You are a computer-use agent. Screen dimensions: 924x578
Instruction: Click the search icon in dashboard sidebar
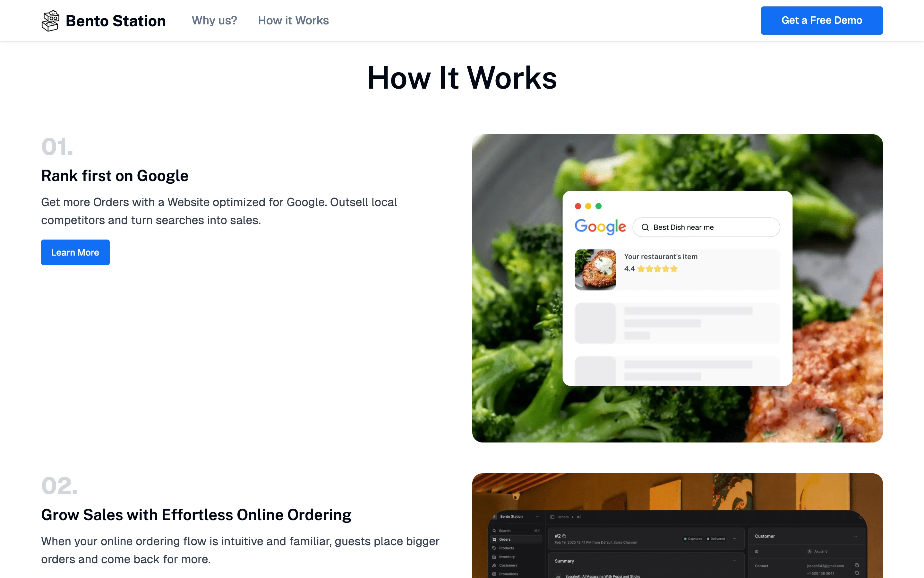[494, 530]
